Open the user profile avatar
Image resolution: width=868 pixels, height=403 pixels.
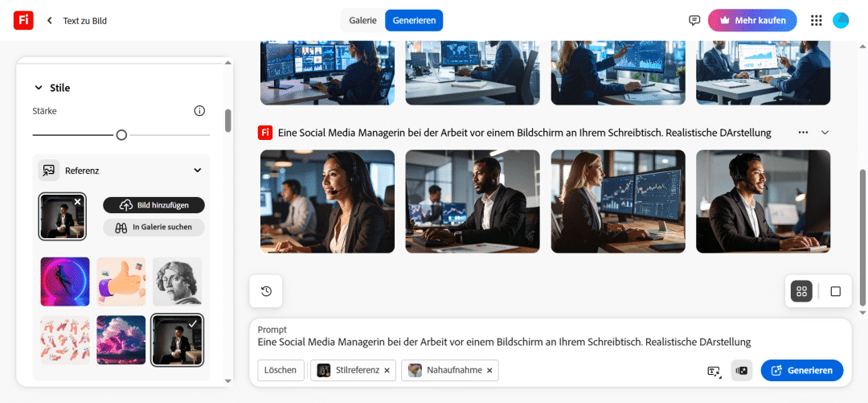click(841, 20)
